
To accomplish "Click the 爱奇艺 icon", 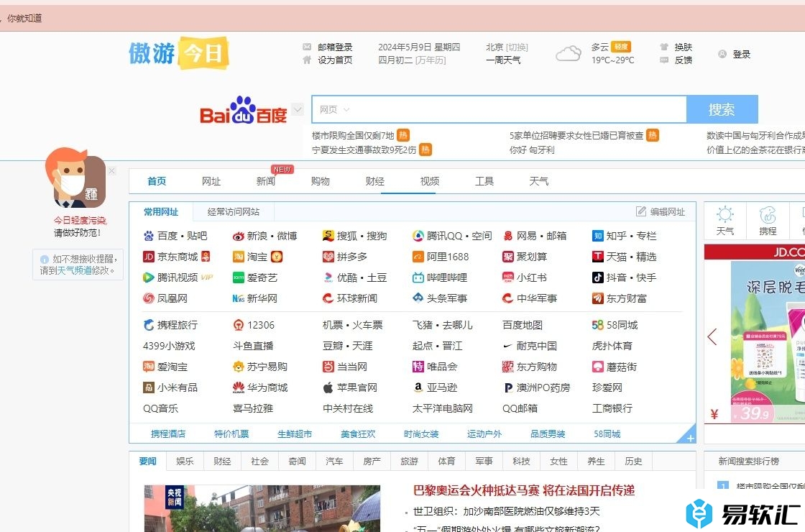I will pyautogui.click(x=238, y=278).
